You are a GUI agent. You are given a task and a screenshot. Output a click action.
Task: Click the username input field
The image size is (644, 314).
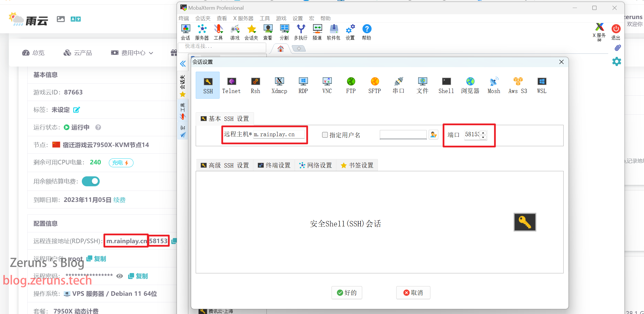pyautogui.click(x=403, y=135)
